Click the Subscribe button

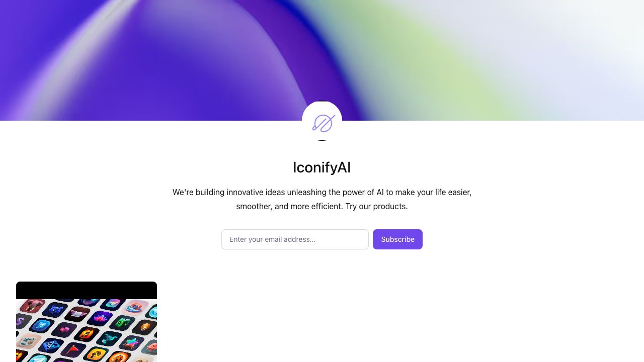397,239
